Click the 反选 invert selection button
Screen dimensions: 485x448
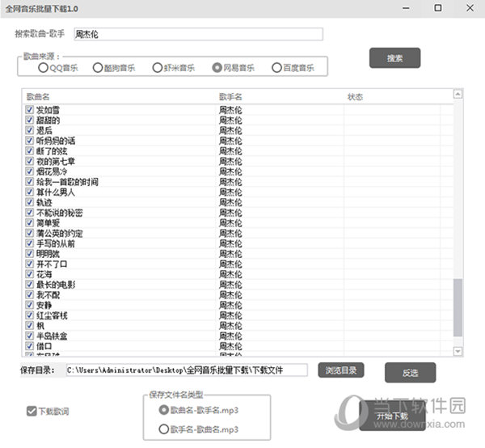click(410, 373)
